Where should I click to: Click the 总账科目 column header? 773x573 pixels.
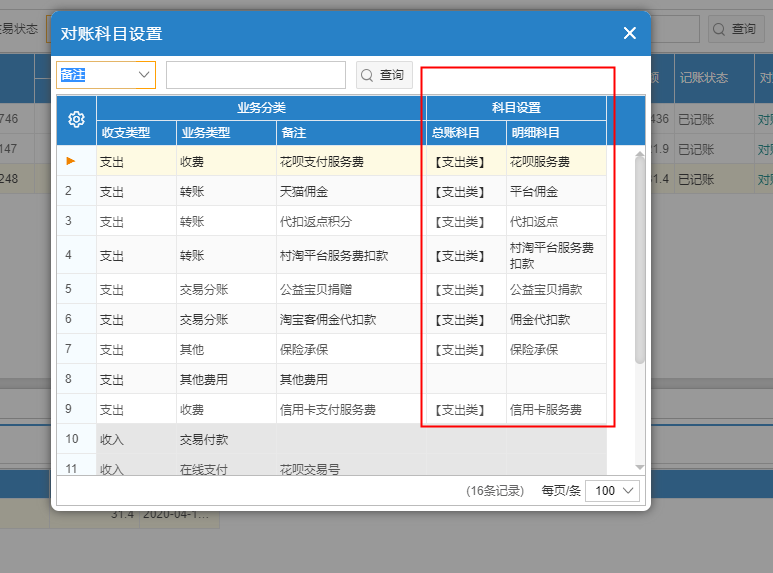click(466, 133)
